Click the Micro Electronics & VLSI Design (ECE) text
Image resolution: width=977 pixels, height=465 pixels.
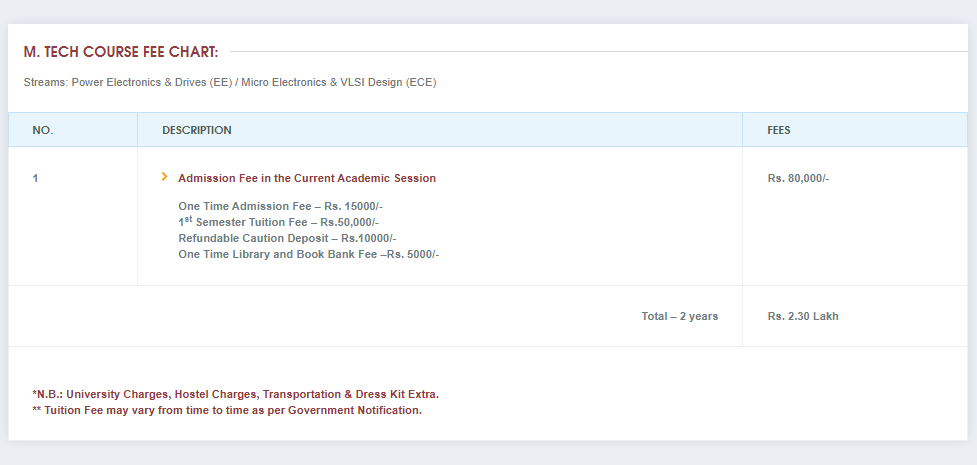tap(339, 82)
